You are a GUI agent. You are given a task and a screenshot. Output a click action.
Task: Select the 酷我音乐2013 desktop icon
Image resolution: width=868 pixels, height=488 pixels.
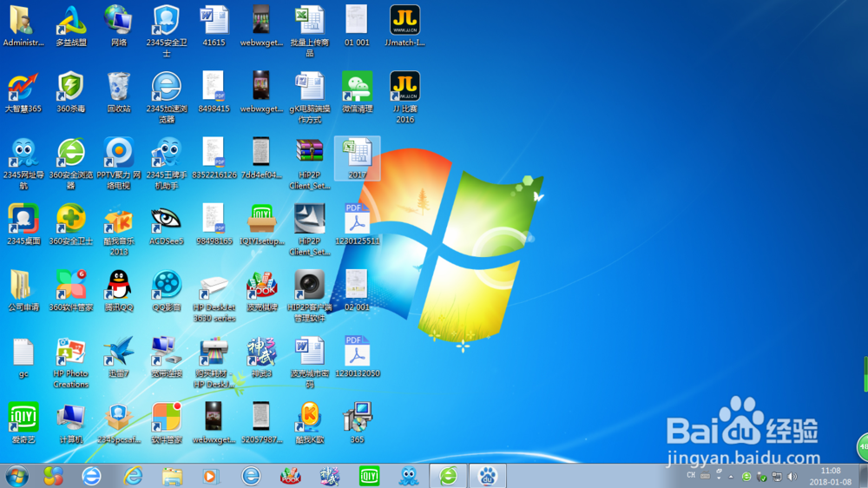point(118,229)
